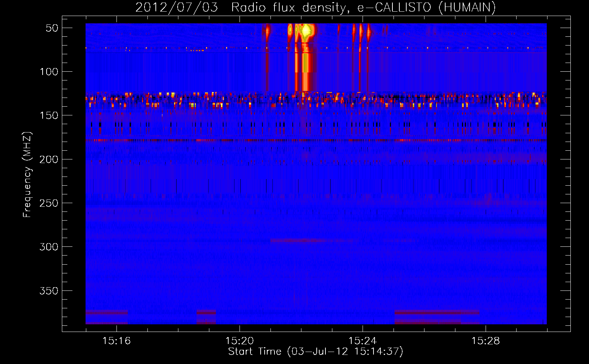Click the 15:16 time tick label

116,341
